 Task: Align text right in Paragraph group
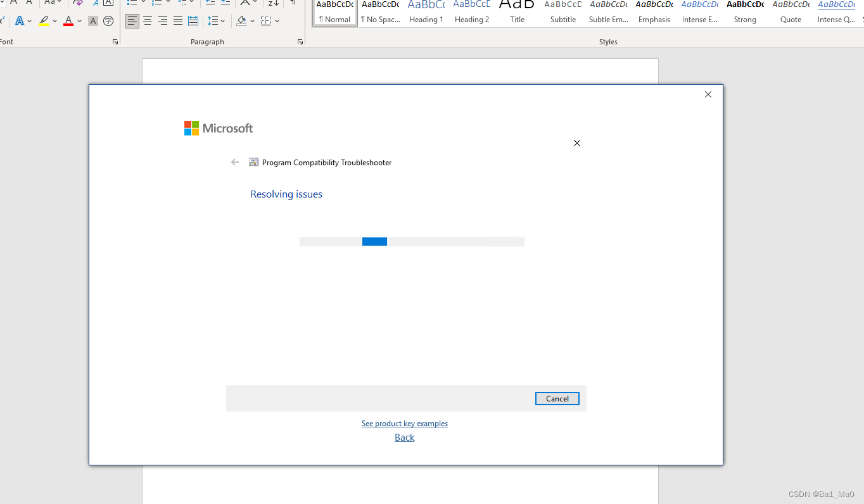(x=163, y=21)
